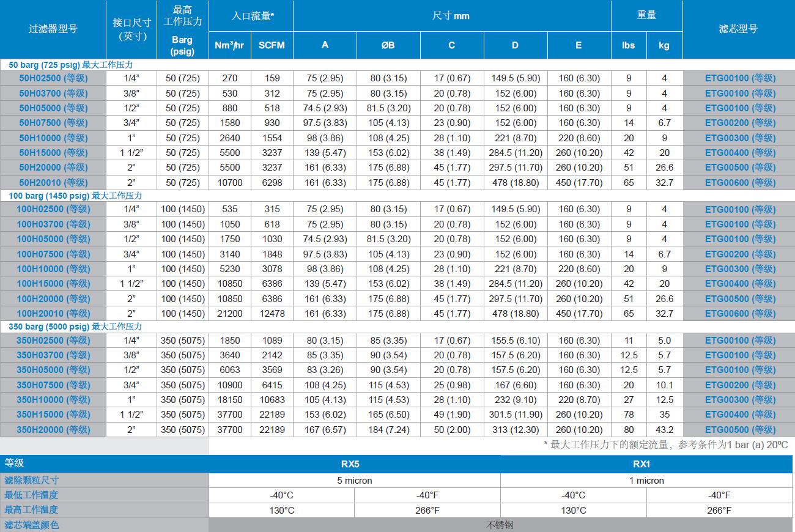Click the 50H10000 filter model
The image size is (795, 532).
[x=53, y=138]
